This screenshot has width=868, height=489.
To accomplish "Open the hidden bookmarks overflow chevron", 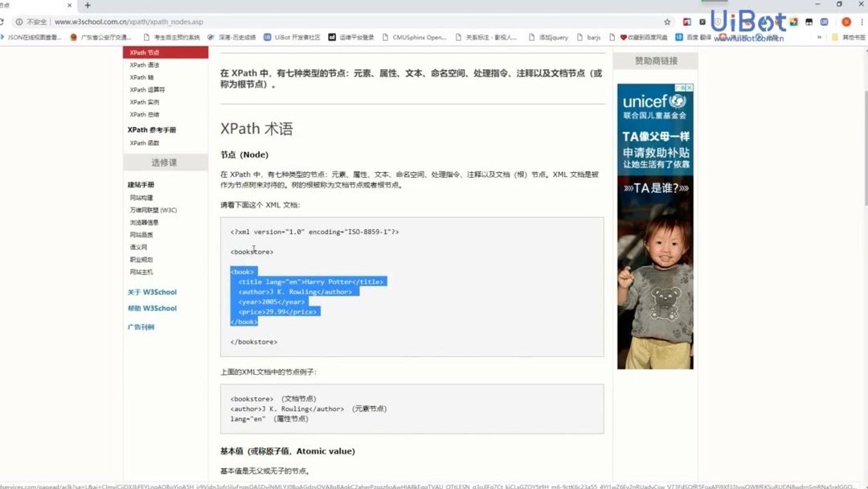I will [x=819, y=36].
